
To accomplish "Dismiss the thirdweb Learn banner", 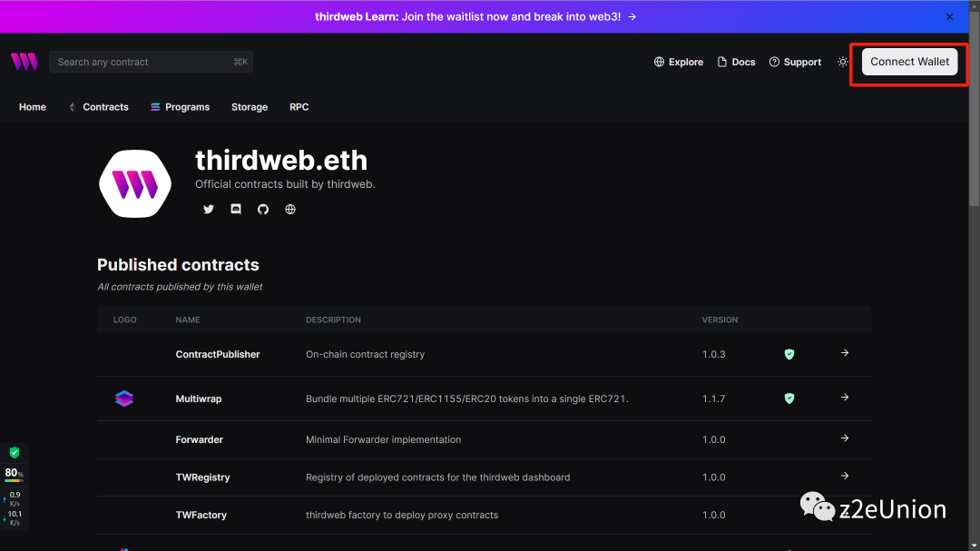I will click(x=950, y=16).
